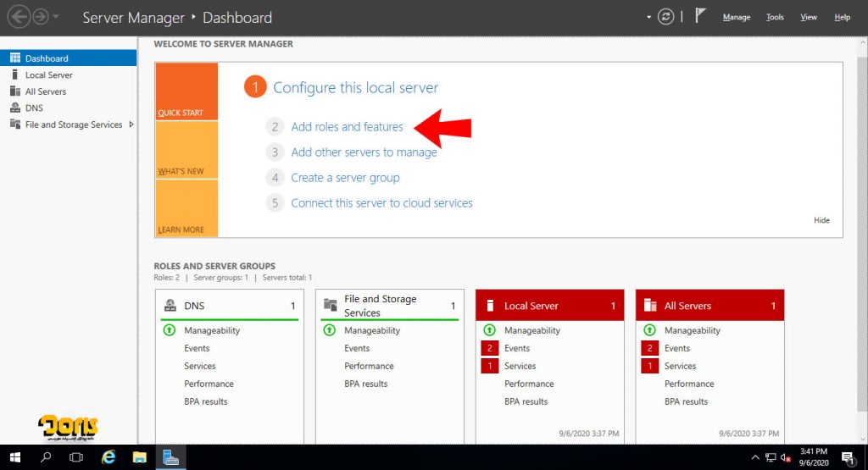Show hidden system tray icons
The width and height of the screenshot is (868, 470).
754,457
